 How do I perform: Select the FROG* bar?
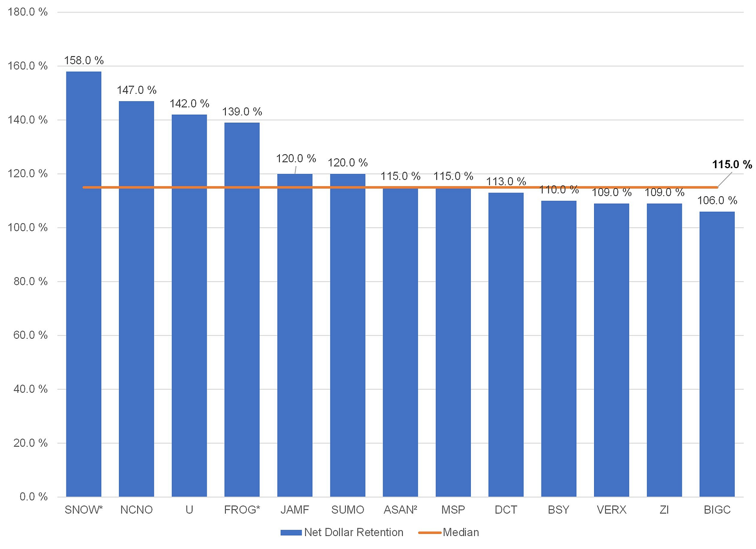tap(242, 310)
